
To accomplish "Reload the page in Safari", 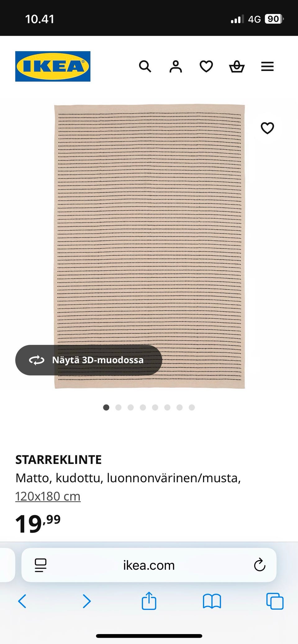I will [260, 565].
